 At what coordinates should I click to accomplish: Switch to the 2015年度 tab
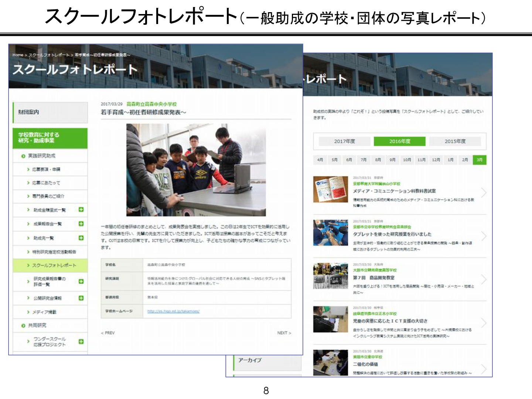pos(455,141)
